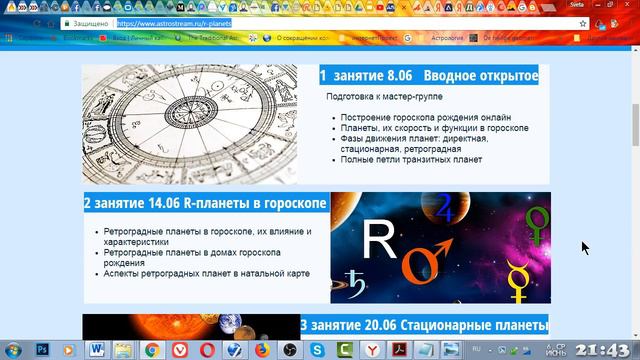Click bullet Фазы движения планет: директная
Viewport: 640px width, 360px height.
[414, 144]
